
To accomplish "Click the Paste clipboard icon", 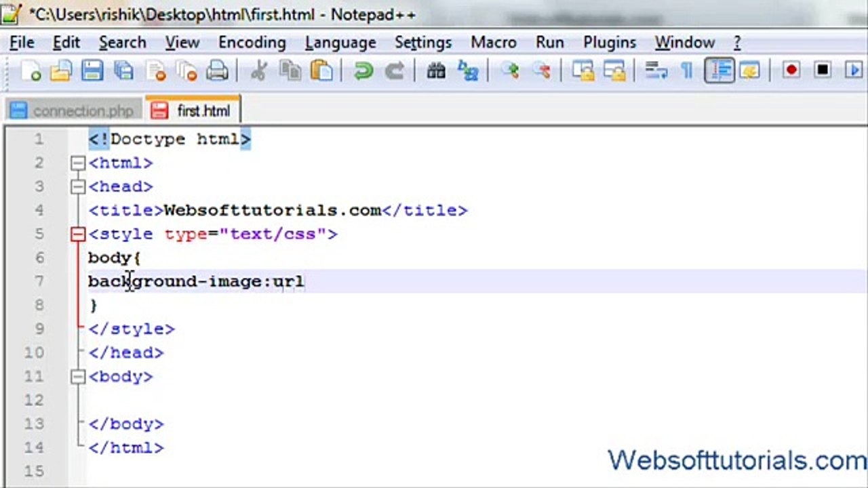I will [321, 70].
